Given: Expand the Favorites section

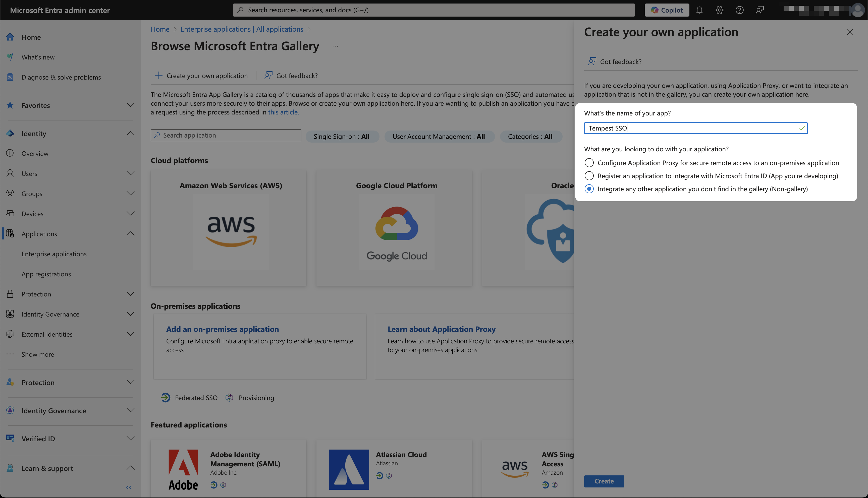Looking at the screenshot, I should point(130,105).
